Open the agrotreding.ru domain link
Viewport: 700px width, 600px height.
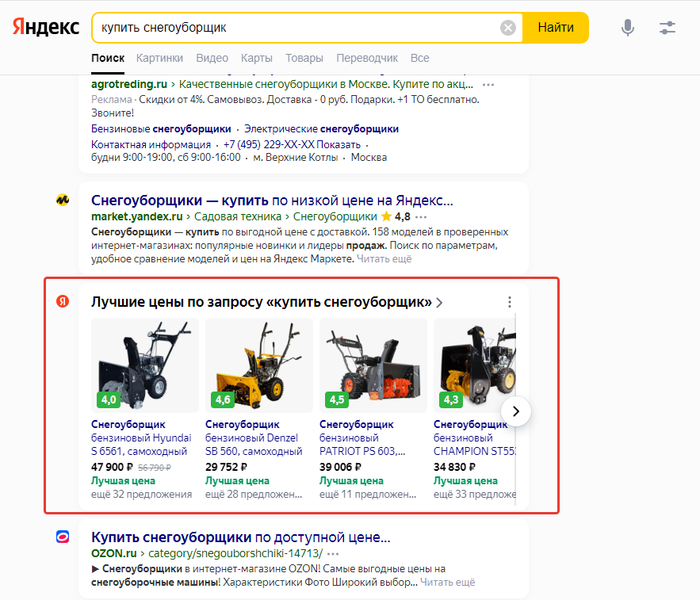[x=129, y=84]
